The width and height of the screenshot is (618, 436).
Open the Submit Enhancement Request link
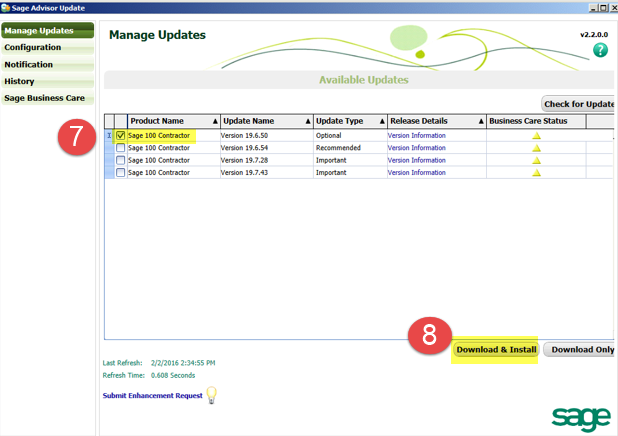(153, 395)
